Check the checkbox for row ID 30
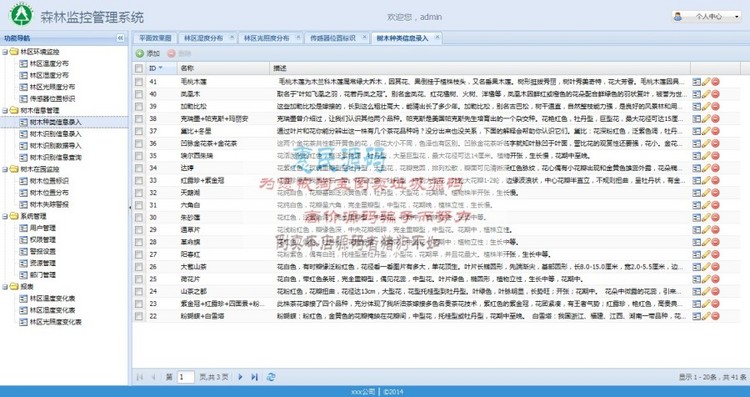The height and width of the screenshot is (397, 750). [139, 217]
